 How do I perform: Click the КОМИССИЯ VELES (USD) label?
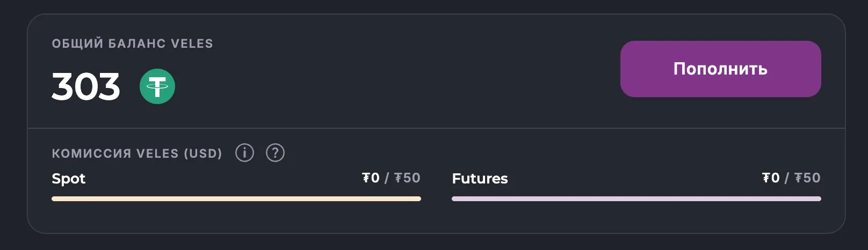(x=137, y=153)
